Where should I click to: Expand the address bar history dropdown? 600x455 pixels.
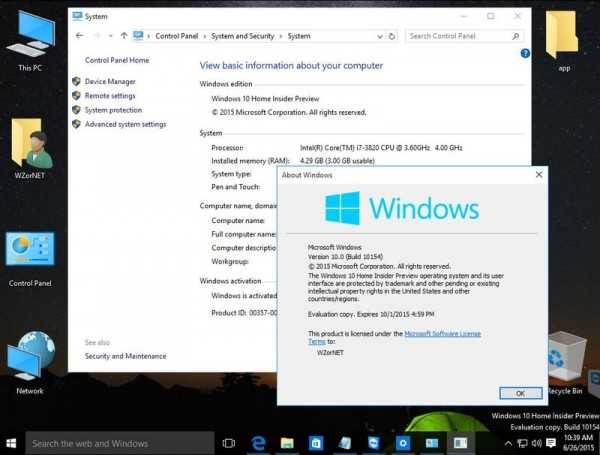(x=380, y=36)
